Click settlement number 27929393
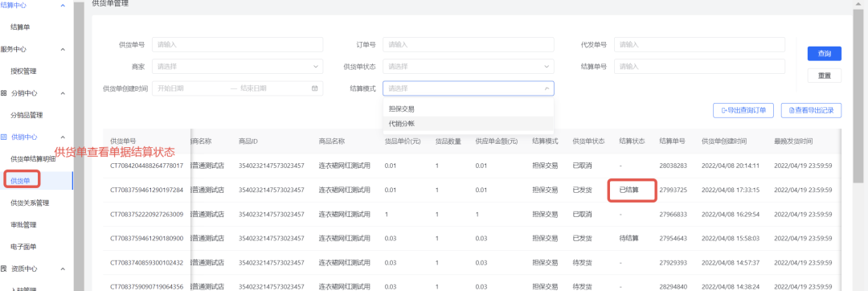868x291 pixels. (x=674, y=263)
